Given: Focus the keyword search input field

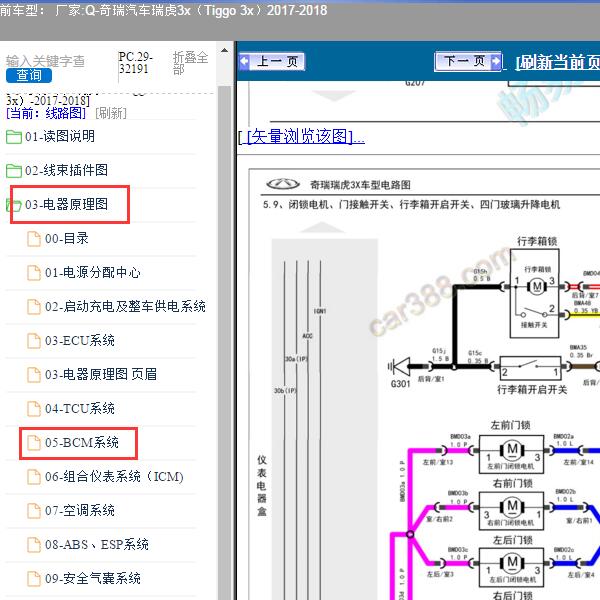Looking at the screenshot, I should point(46,60).
